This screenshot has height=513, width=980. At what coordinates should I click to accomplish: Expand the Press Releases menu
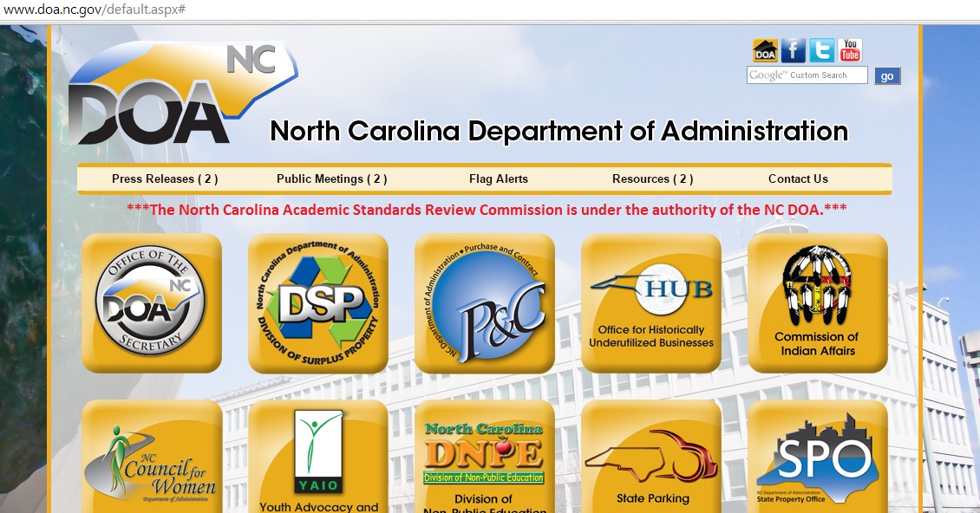(165, 179)
